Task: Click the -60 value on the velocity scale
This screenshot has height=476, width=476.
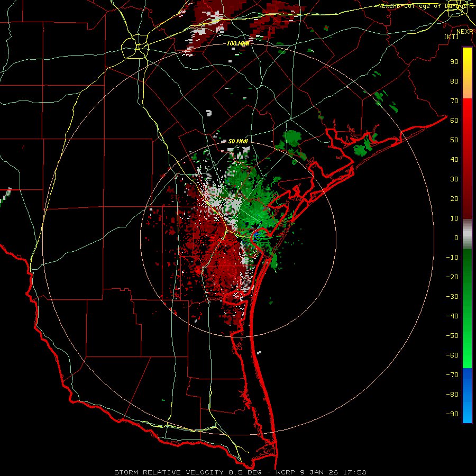Action: 452,355
